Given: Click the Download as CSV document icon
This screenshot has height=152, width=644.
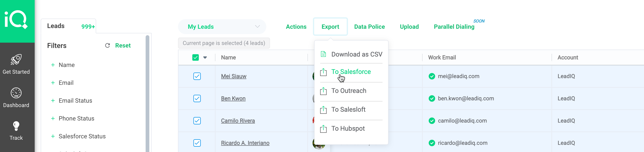Looking at the screenshot, I should point(323,54).
